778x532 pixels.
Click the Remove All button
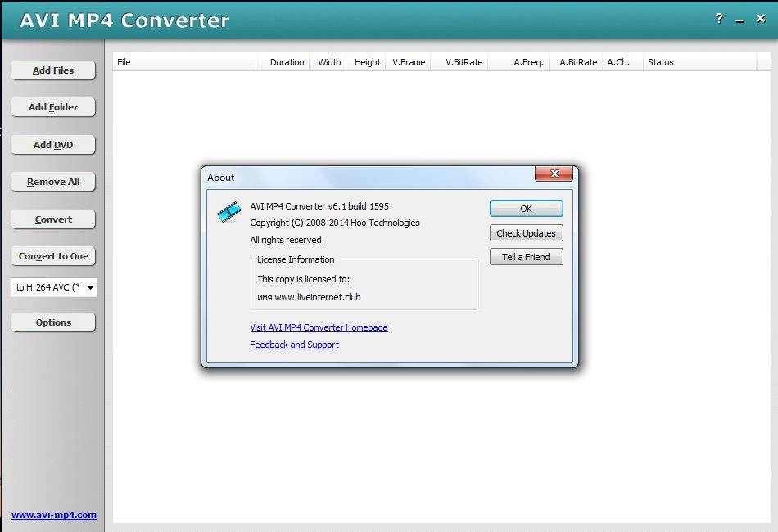tap(53, 182)
